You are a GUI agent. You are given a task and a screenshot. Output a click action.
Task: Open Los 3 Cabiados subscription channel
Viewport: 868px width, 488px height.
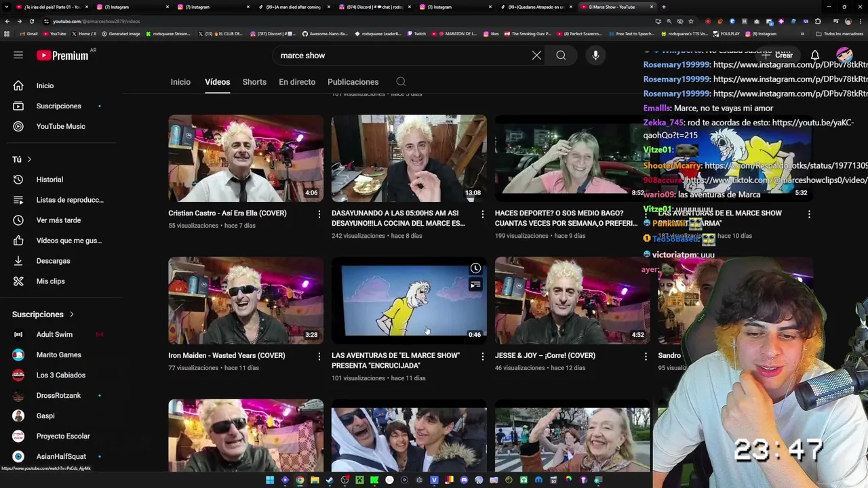click(x=61, y=375)
